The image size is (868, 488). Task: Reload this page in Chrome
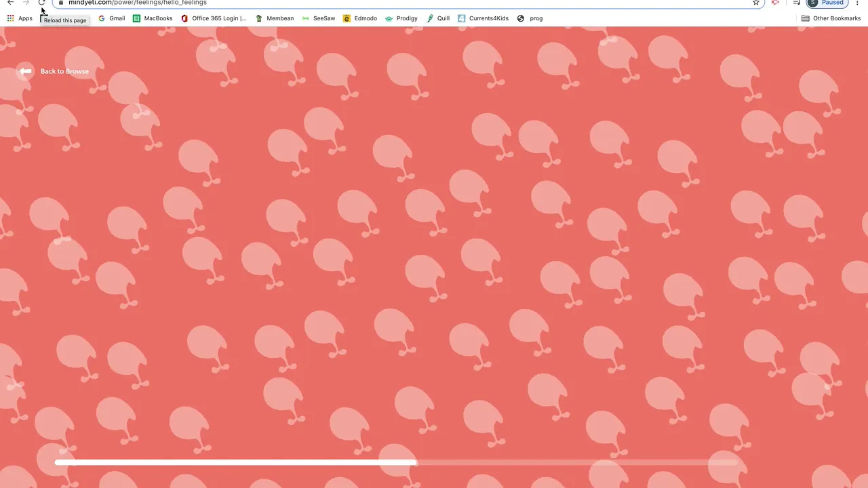[42, 3]
